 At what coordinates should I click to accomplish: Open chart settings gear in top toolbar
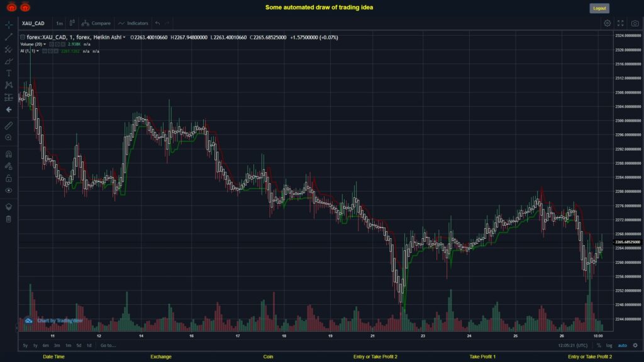[x=607, y=23]
